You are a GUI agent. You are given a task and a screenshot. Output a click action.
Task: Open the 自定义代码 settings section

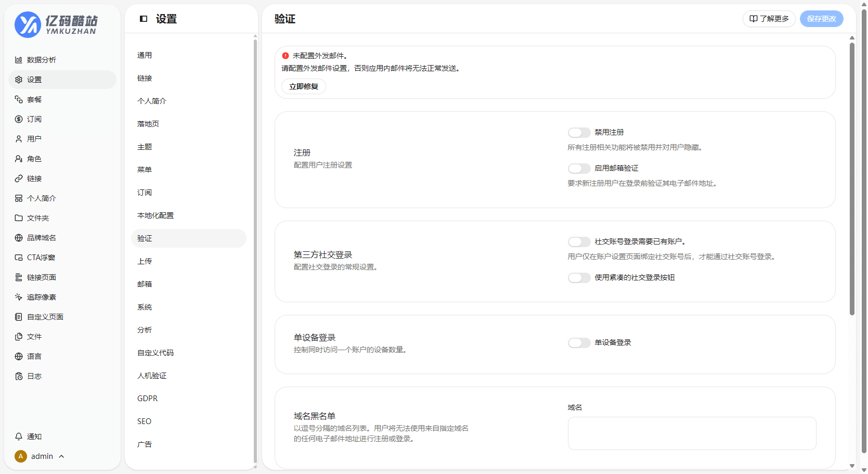click(189, 353)
